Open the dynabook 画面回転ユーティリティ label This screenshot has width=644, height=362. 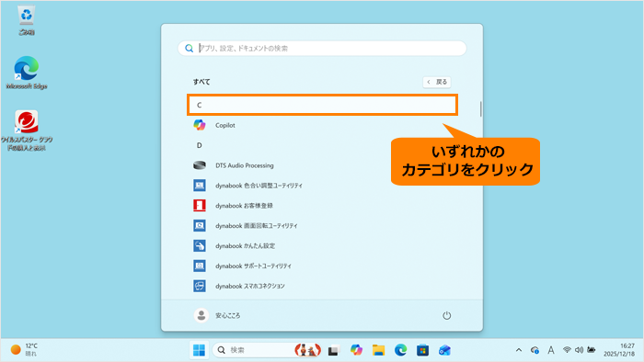point(257,225)
